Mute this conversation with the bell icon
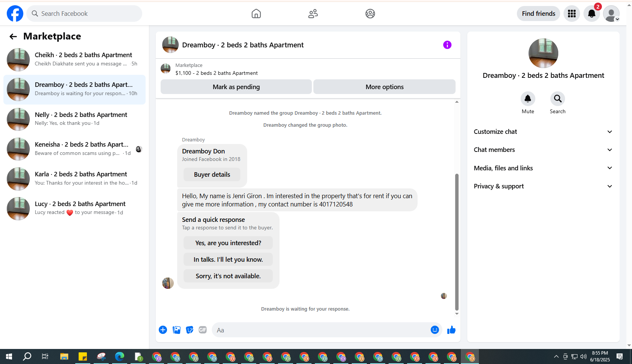The height and width of the screenshot is (364, 632). (x=528, y=99)
